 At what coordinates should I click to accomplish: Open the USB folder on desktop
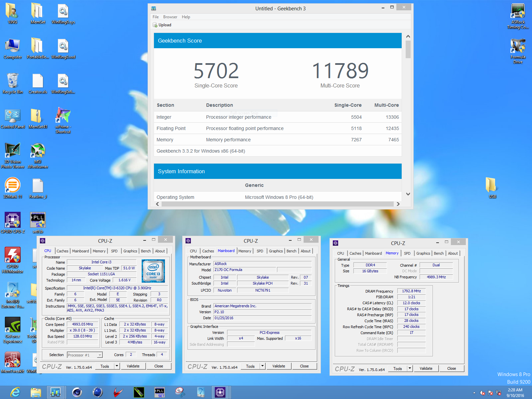[x=492, y=188]
